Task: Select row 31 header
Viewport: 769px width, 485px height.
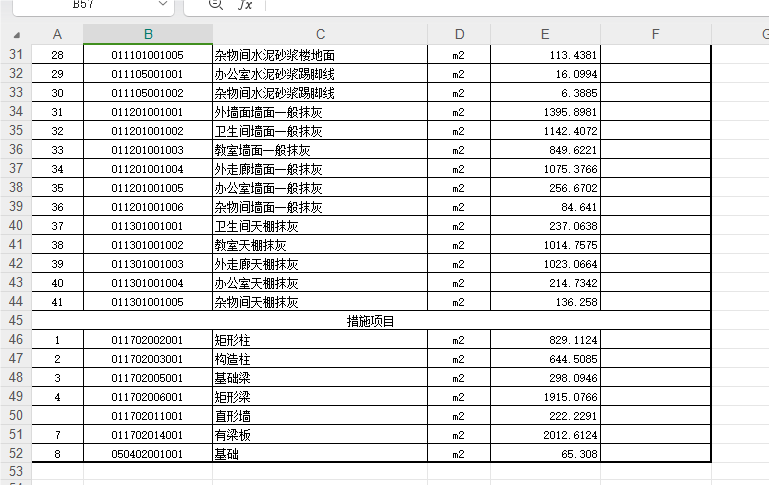Action: [x=16, y=54]
